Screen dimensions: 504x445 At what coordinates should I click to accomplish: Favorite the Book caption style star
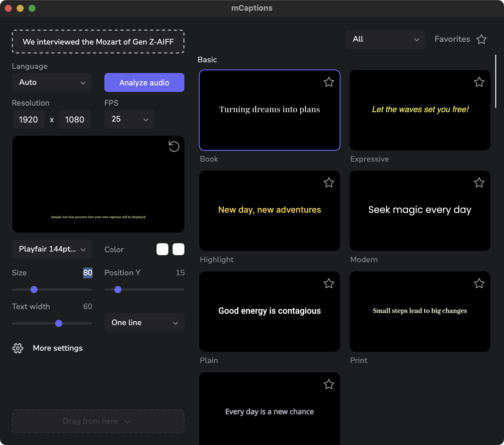(x=329, y=82)
